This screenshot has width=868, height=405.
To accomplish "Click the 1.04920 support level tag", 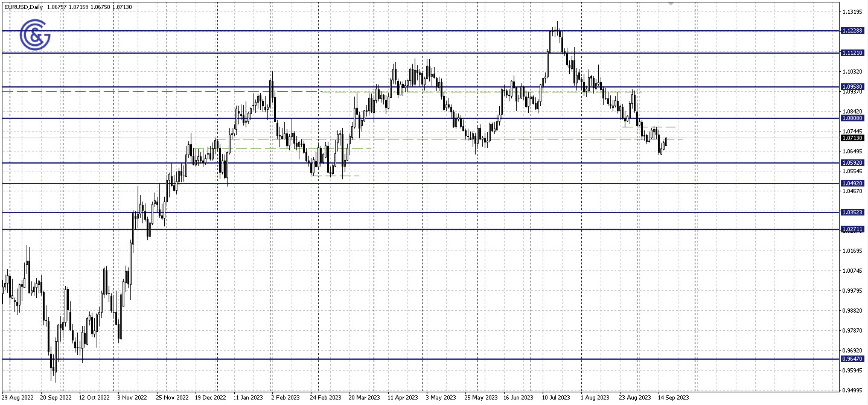I will [x=853, y=182].
